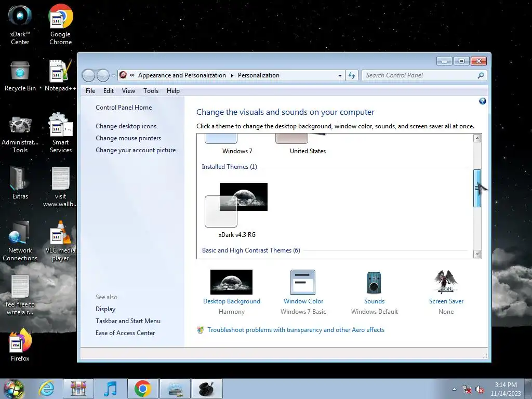Click theme list scrollbar thumb
Viewport: 532px width, 399px height.
[x=477, y=188]
